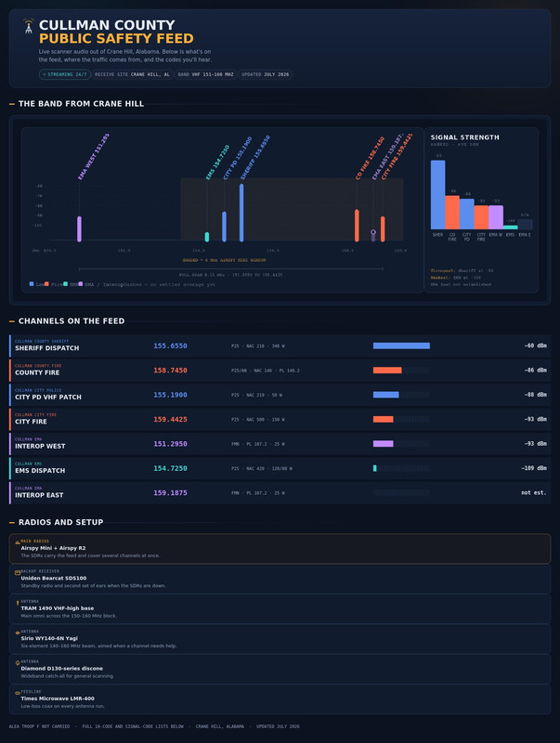The image size is (560, 743).
Task: Click the EMA E placeholder bar in Signal Strength
Action: click(x=525, y=224)
